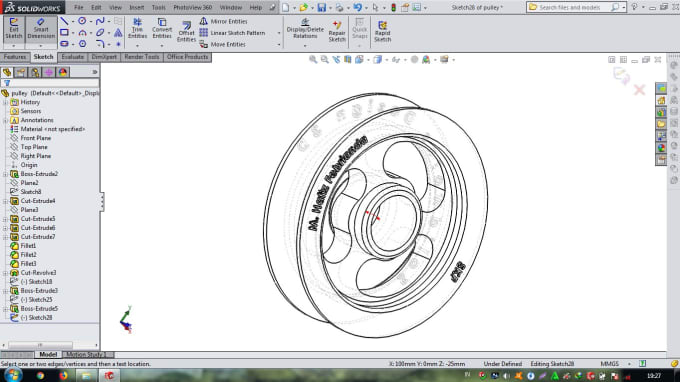This screenshot has width=680, height=382.
Task: Click Zoom to Area icon
Action: click(x=324, y=59)
